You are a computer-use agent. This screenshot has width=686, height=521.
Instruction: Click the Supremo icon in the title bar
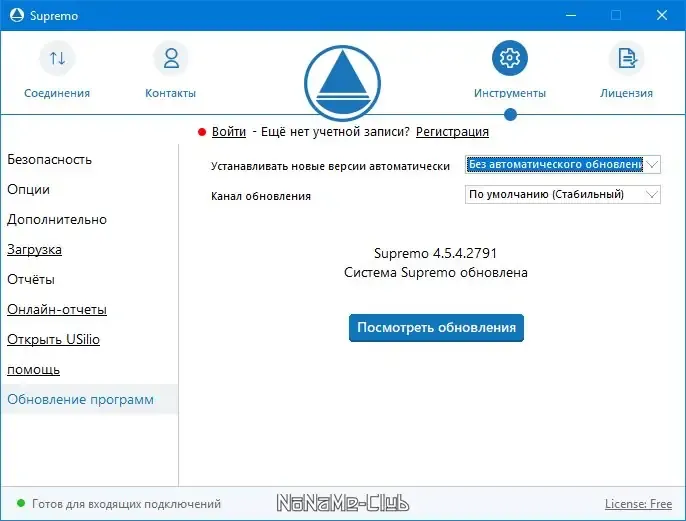[x=17, y=15]
